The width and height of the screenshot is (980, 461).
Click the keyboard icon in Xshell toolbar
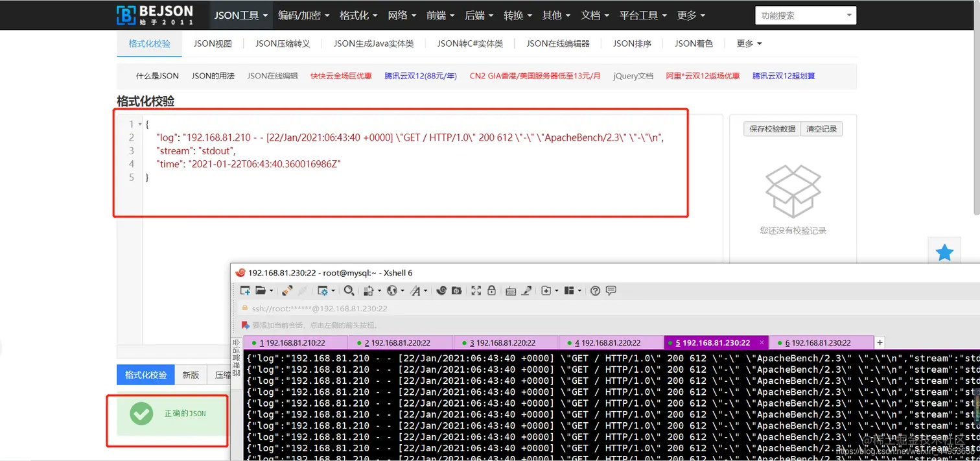(x=511, y=290)
